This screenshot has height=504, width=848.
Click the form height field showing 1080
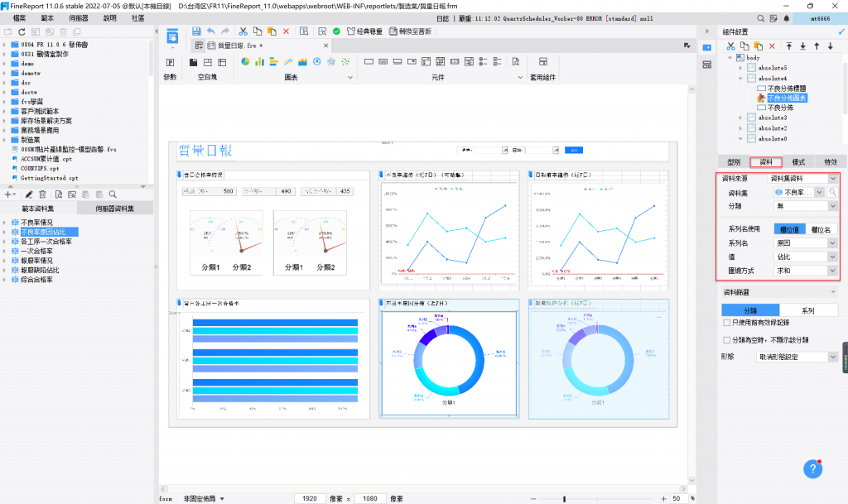point(370,498)
